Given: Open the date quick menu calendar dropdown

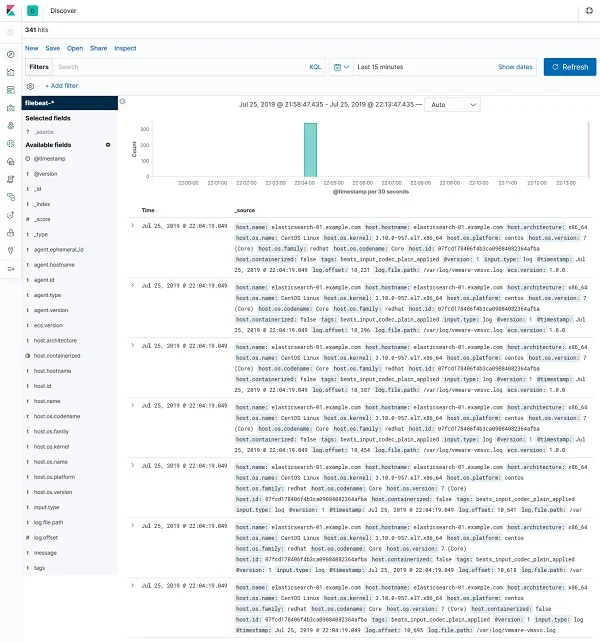Looking at the screenshot, I should click(x=341, y=67).
